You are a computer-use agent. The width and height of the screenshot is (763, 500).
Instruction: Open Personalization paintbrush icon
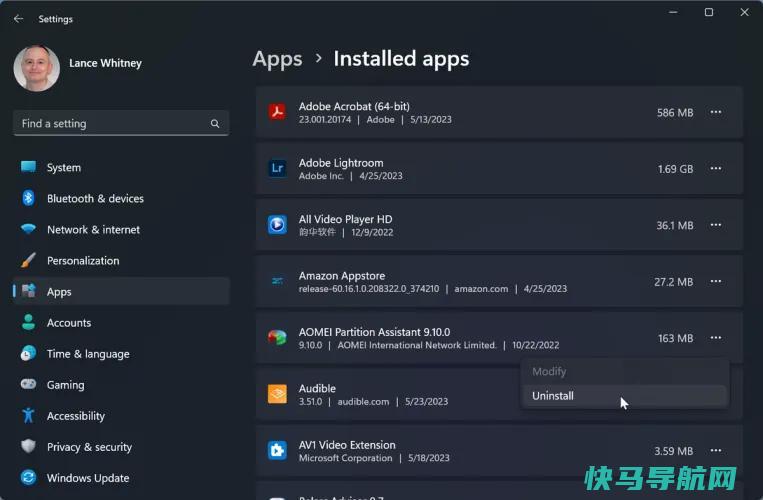(x=28, y=260)
